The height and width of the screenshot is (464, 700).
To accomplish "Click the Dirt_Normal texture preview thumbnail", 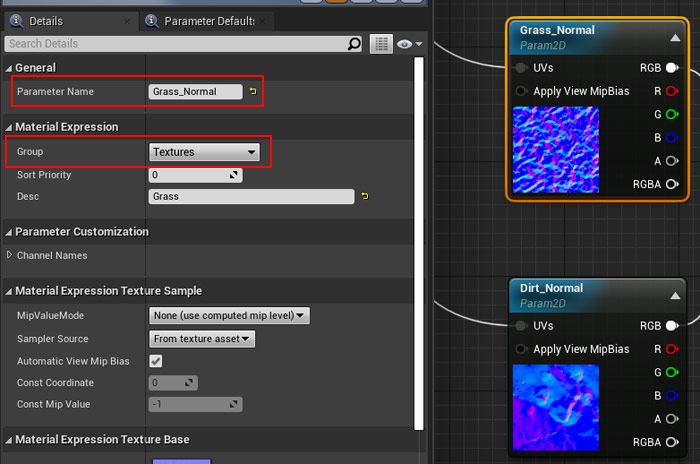I will [556, 407].
